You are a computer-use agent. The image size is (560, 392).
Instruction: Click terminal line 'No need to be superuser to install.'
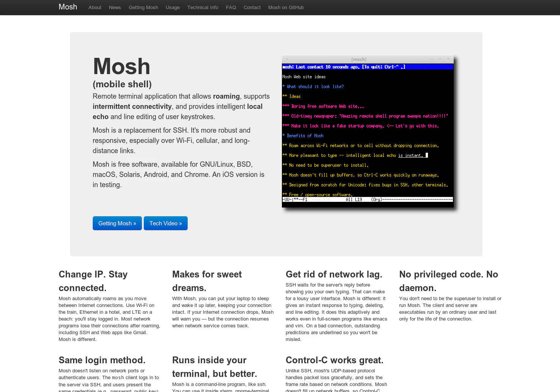click(325, 165)
